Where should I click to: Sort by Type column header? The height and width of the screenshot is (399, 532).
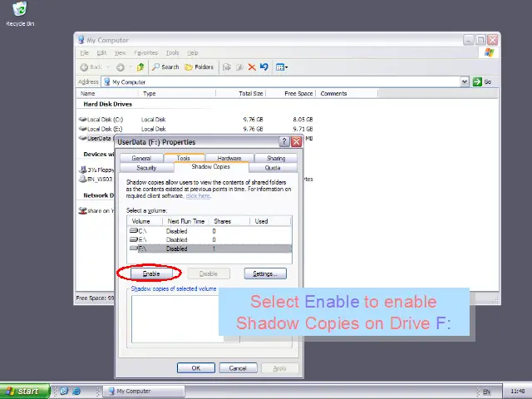tap(177, 93)
